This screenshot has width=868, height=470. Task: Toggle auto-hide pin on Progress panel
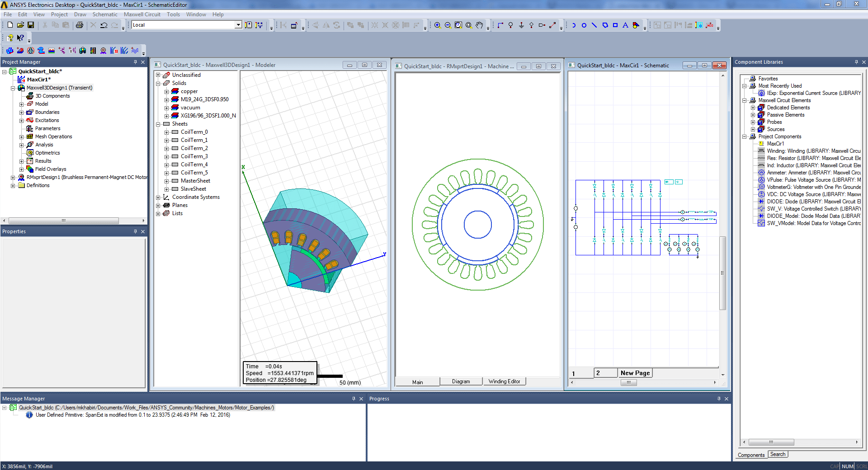tap(719, 399)
